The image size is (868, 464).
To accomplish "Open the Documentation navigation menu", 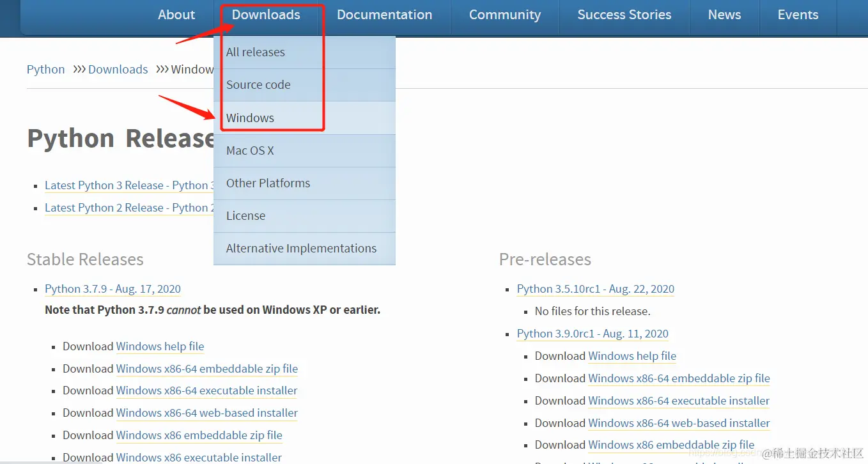I will click(384, 15).
